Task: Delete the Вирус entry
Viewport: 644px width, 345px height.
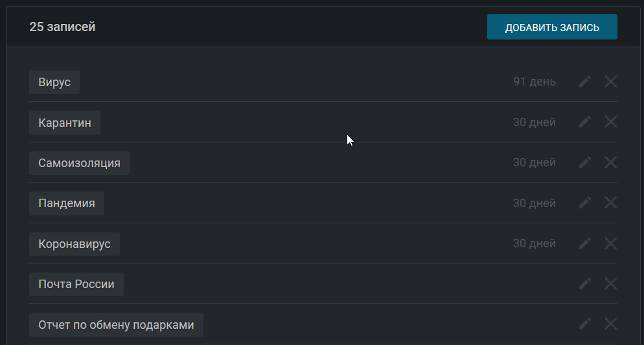Action: click(610, 82)
